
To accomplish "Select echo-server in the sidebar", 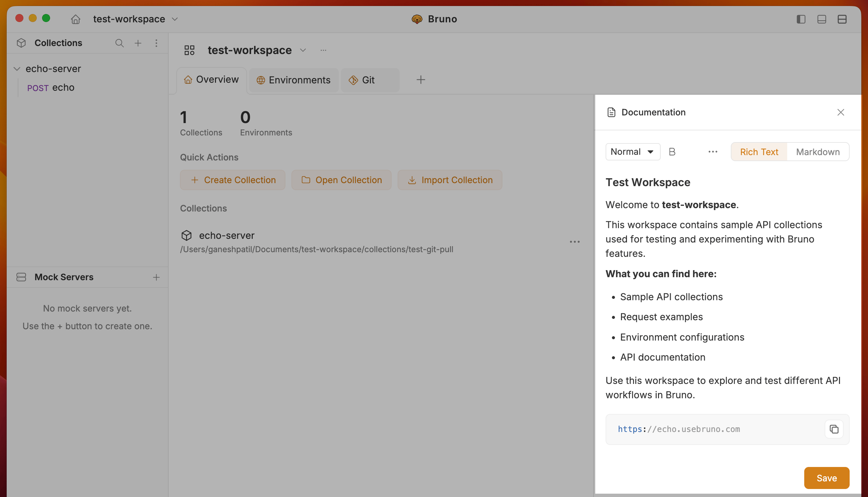I will (x=53, y=69).
